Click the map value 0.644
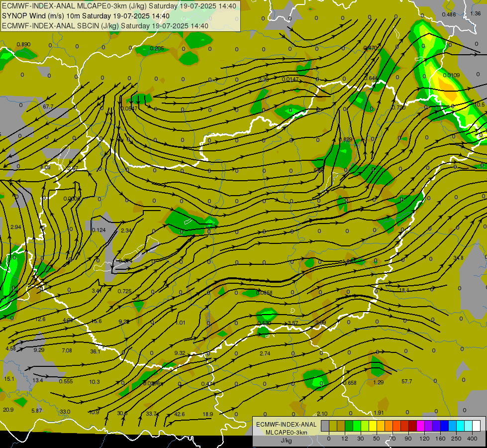Image resolution: width=487 pixels, height=448 pixels. click(371, 78)
